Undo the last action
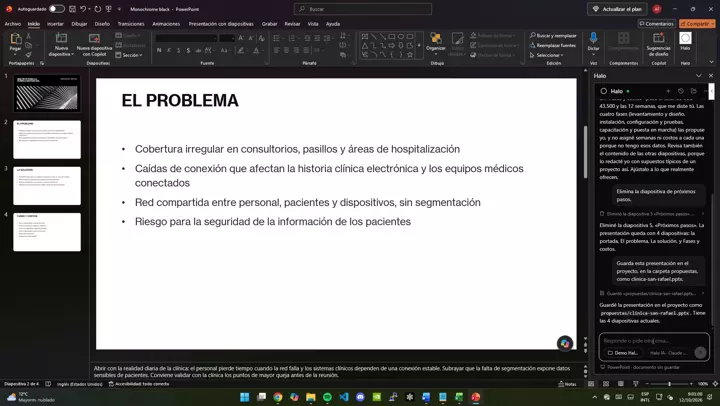Viewport: 720px width, 406px height. [x=83, y=9]
